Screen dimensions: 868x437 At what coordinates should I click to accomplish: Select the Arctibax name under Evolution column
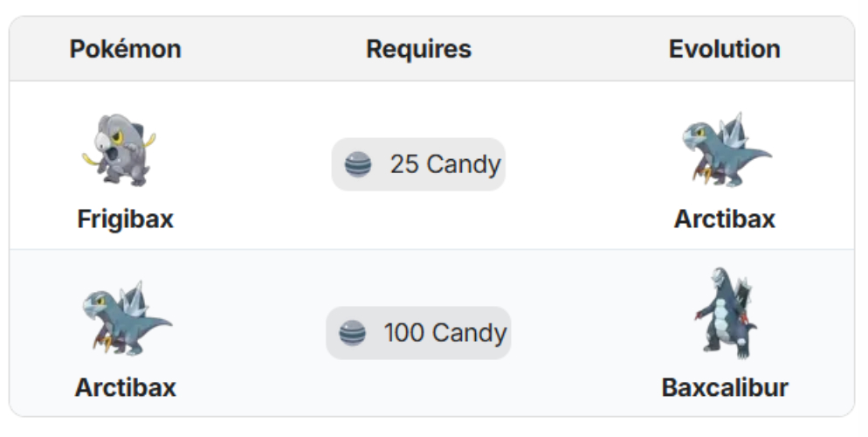point(725,218)
